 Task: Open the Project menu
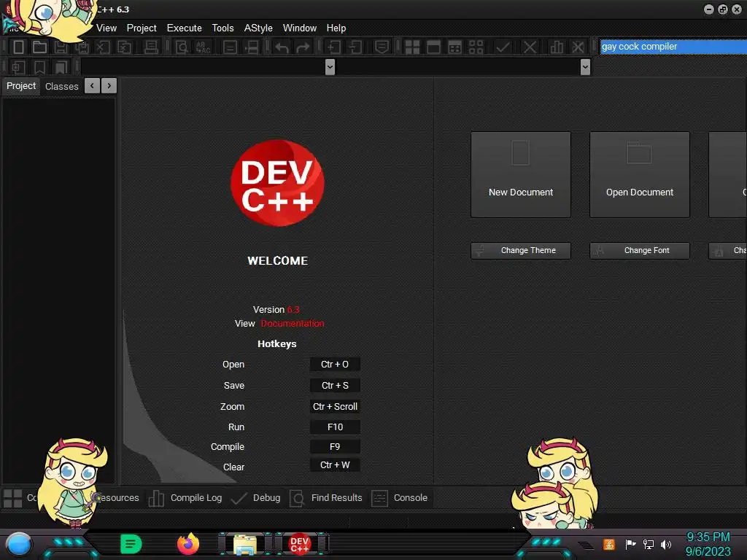click(x=142, y=28)
